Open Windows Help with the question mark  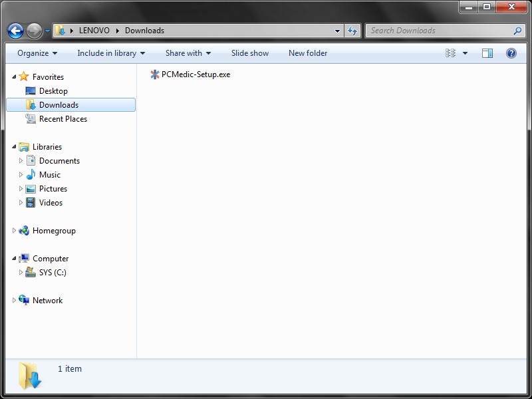coord(511,53)
